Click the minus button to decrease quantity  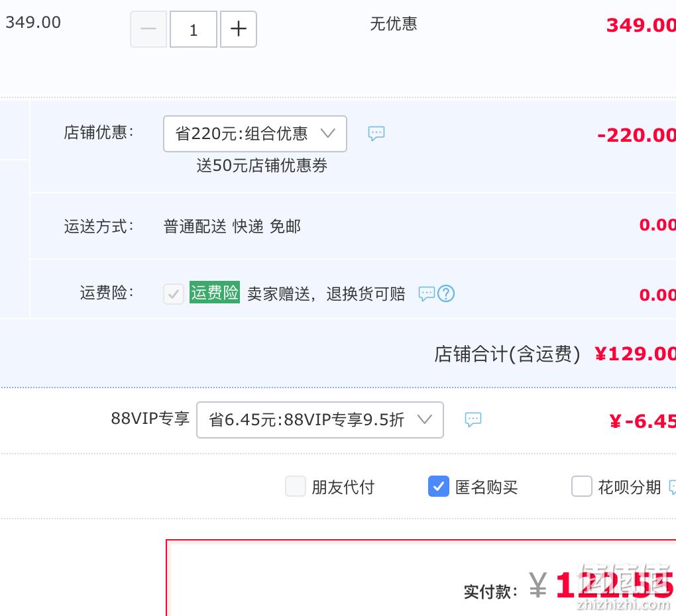coord(148,29)
